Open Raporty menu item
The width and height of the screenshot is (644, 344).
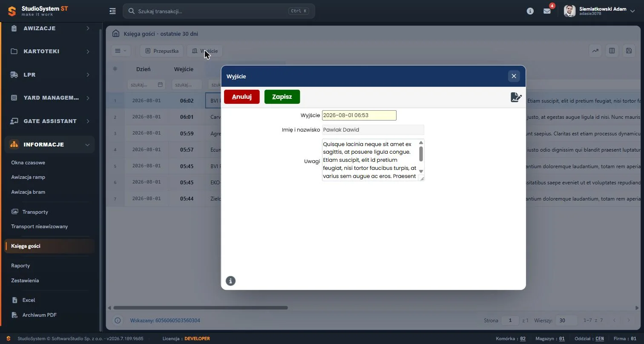(x=20, y=266)
